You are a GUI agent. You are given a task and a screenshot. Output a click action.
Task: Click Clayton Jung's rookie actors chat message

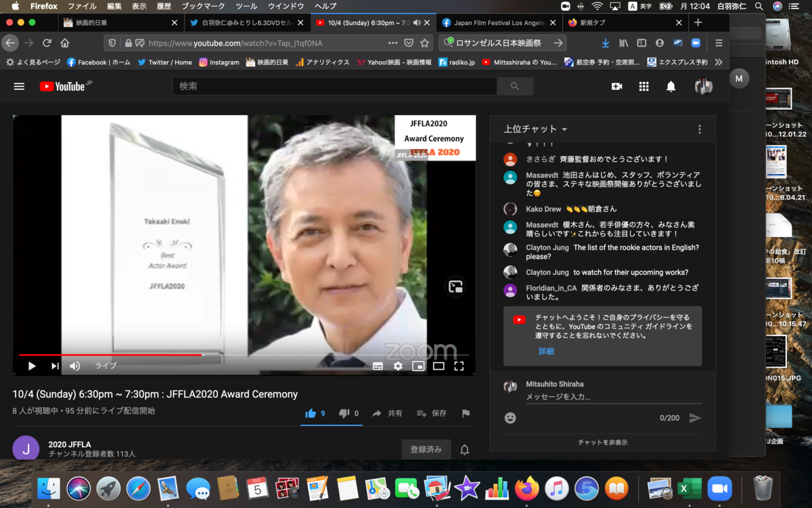612,252
